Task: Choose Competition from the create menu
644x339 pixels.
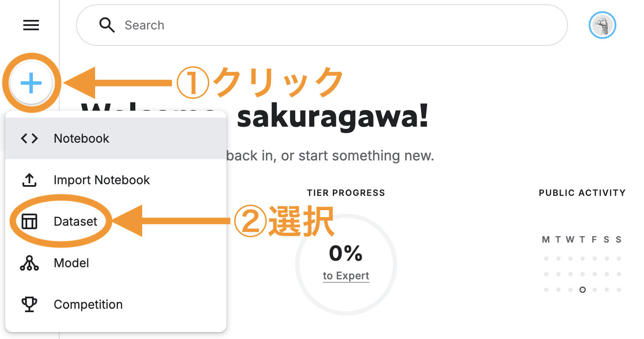Action: pyautogui.click(x=88, y=304)
